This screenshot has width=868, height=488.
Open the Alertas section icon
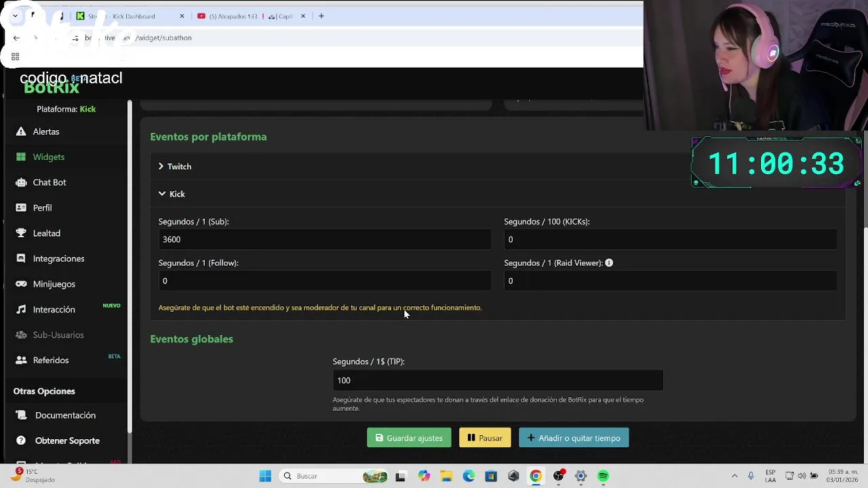click(x=21, y=131)
